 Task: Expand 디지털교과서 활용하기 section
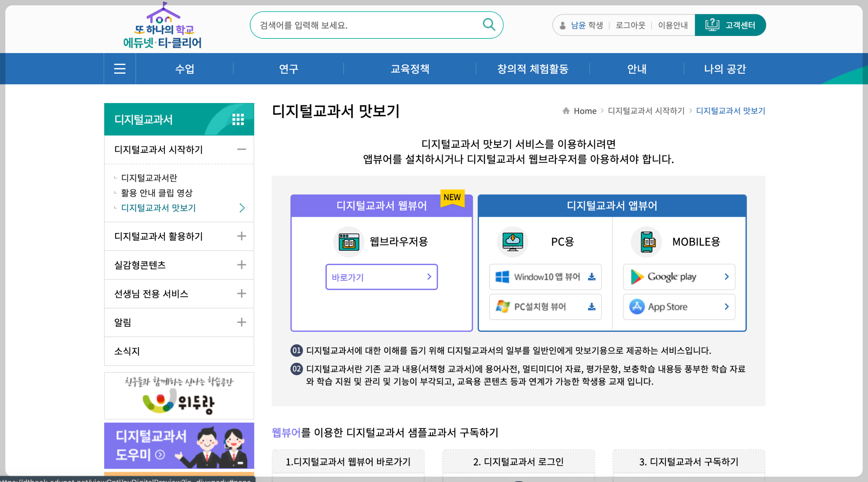pyautogui.click(x=242, y=236)
